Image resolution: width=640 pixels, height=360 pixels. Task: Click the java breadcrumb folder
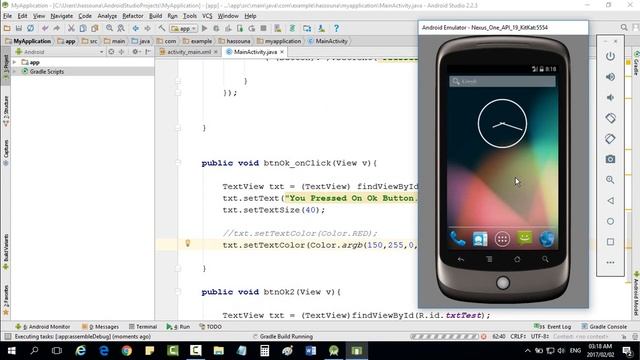[140, 41]
